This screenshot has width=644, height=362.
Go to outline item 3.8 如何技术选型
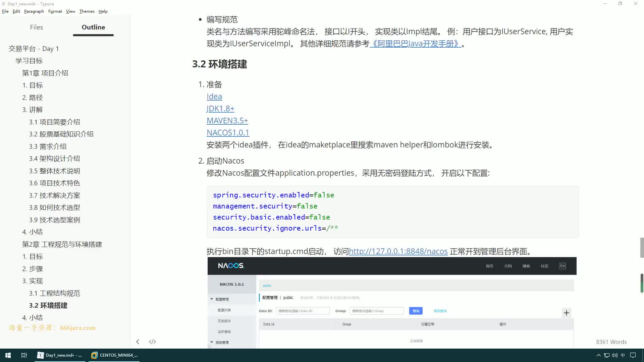54,207
